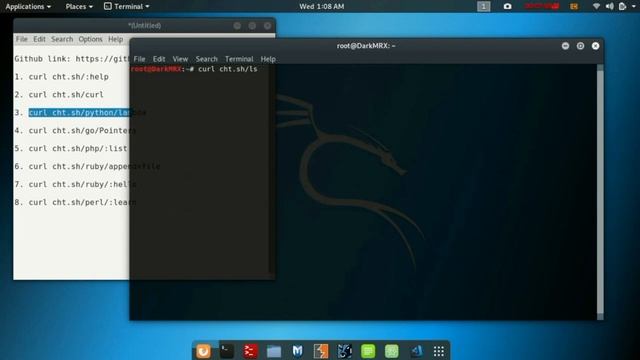Screen dimensions: 640x360
Task: Open the terminal window's Terminal menu
Action: point(239,59)
